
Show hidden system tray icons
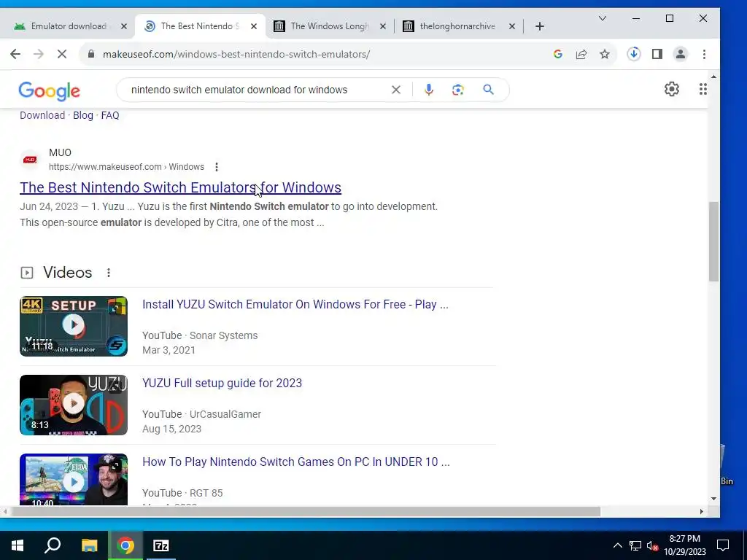[617, 545]
